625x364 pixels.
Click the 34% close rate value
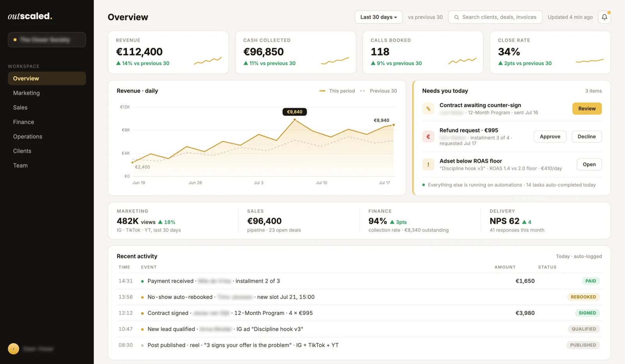point(509,51)
